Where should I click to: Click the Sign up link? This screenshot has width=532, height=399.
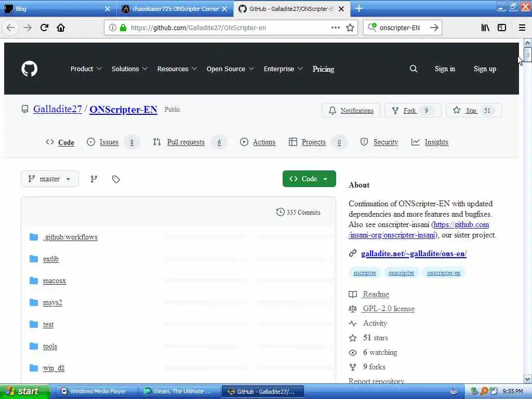pos(485,69)
